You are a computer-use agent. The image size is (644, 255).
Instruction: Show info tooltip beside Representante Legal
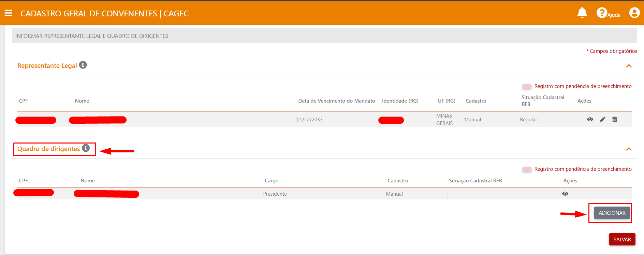click(83, 65)
